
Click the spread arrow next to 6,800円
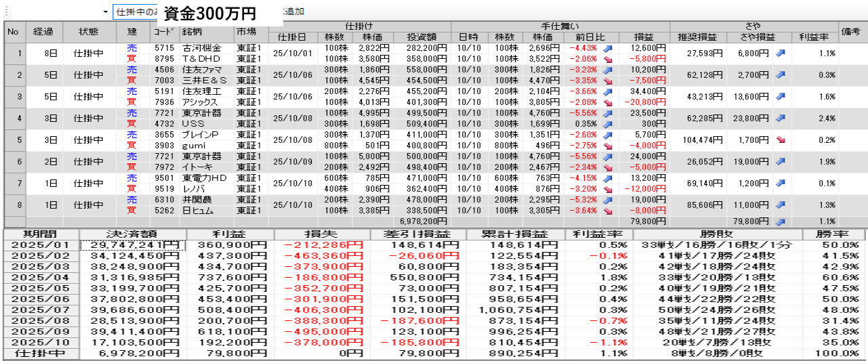click(x=780, y=54)
